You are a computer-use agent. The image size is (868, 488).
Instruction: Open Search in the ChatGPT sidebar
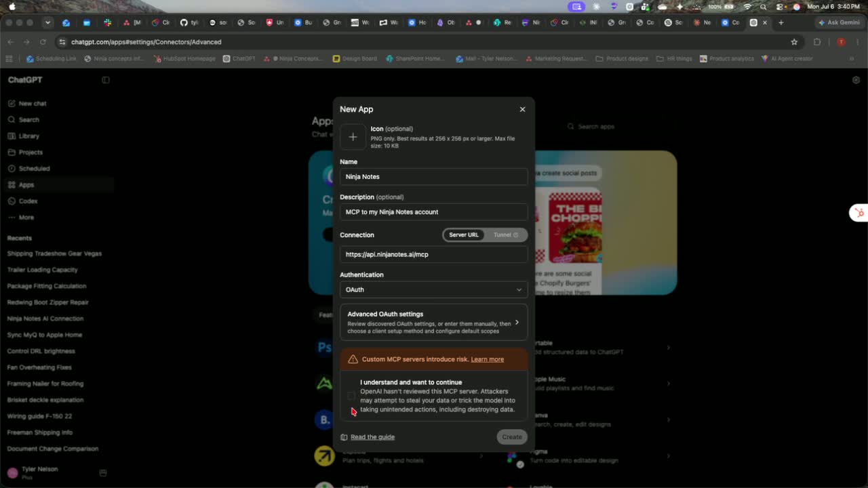coord(29,120)
